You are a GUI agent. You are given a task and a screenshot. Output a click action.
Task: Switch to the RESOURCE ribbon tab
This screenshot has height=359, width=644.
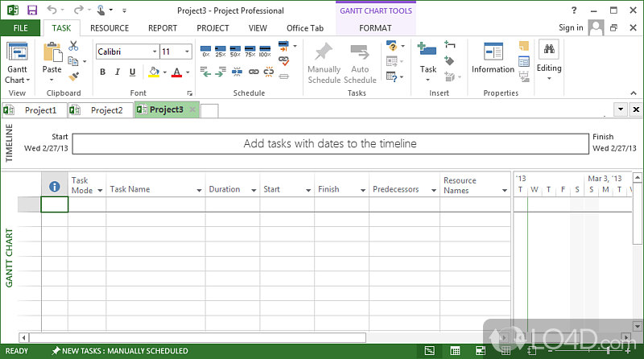[x=109, y=28]
